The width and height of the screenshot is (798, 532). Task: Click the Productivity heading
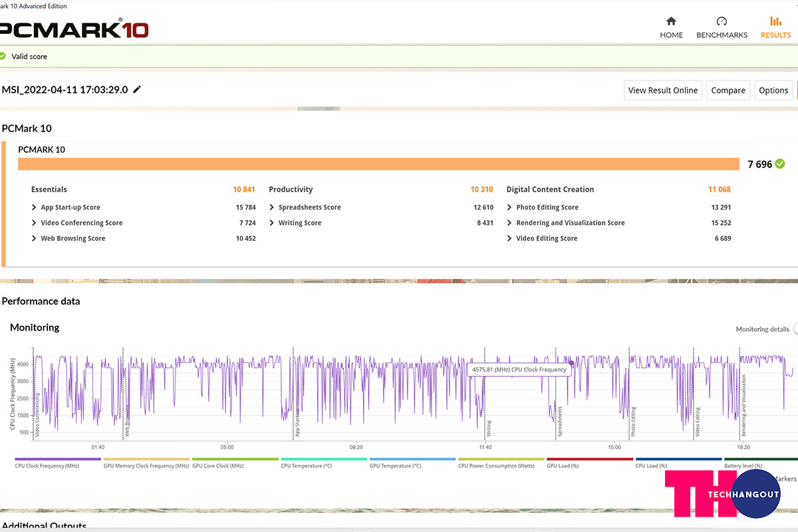pos(291,190)
